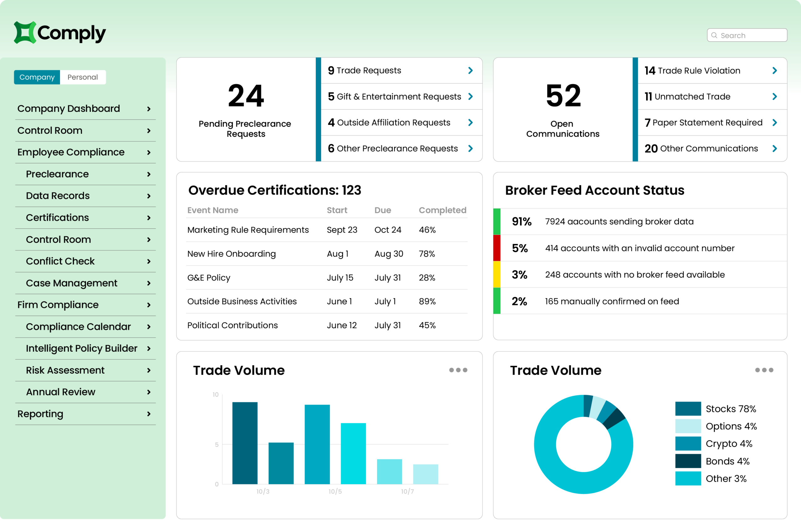
Task: Expand the Firm Compliance section
Action: tap(58, 305)
